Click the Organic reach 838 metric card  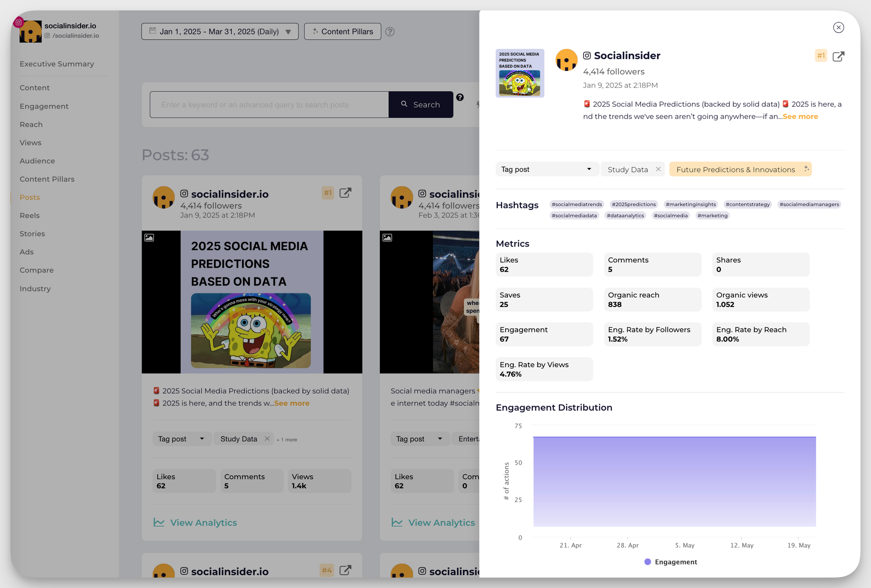pyautogui.click(x=652, y=299)
